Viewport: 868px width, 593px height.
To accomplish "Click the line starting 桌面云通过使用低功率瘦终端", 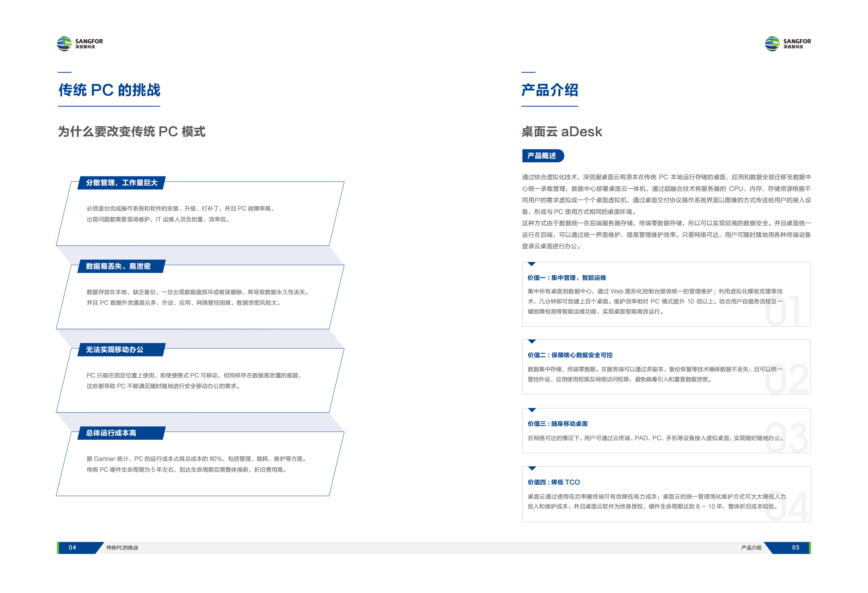I will [657, 497].
